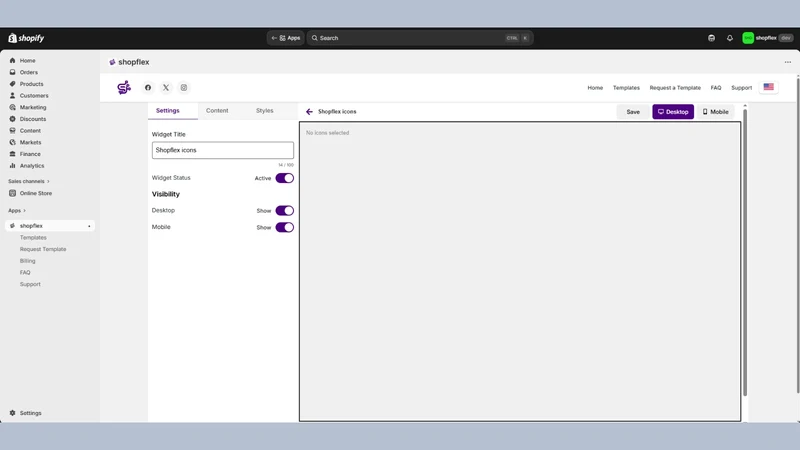Viewport: 800px width, 450px height.
Task: Open Support under shopflex in sidebar
Action: [30, 285]
